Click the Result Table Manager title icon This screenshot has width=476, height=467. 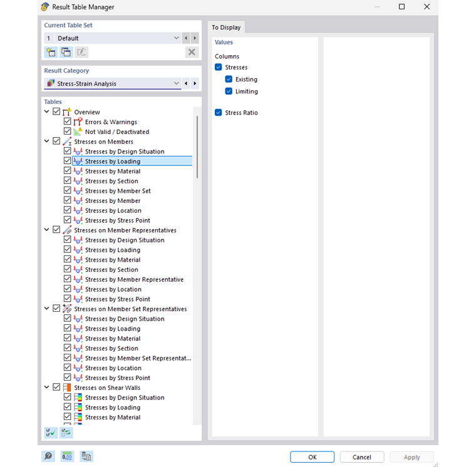pyautogui.click(x=45, y=7)
